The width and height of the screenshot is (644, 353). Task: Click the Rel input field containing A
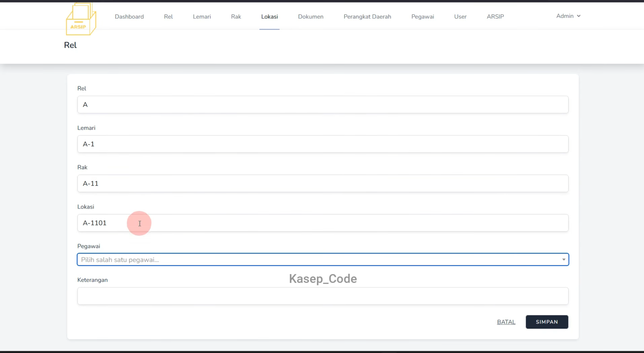point(323,105)
